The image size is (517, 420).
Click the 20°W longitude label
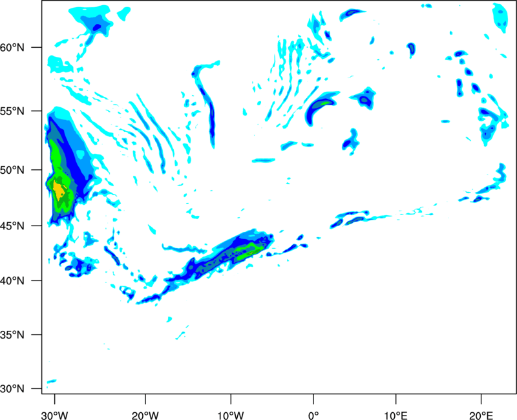pos(145,415)
